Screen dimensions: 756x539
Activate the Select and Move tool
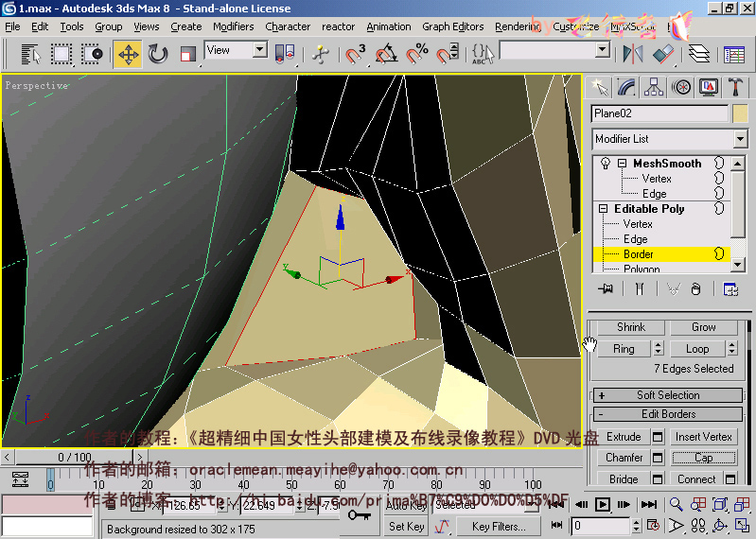point(128,54)
